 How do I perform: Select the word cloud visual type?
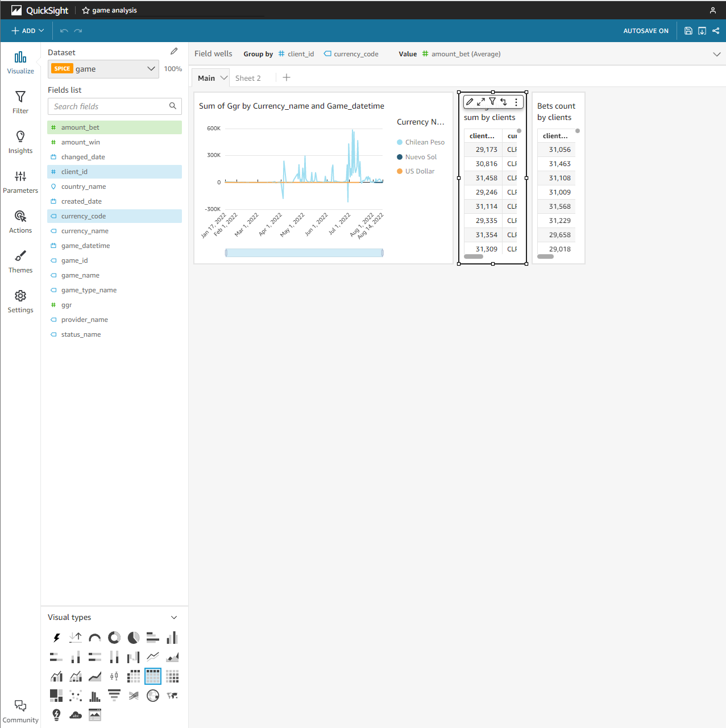coord(76,715)
